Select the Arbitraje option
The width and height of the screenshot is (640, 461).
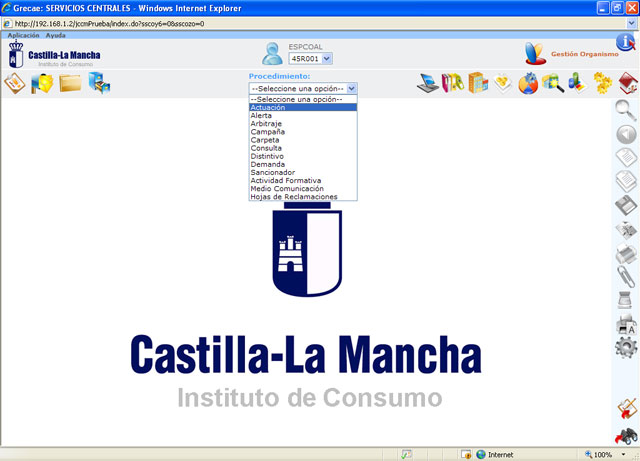[x=303, y=123]
